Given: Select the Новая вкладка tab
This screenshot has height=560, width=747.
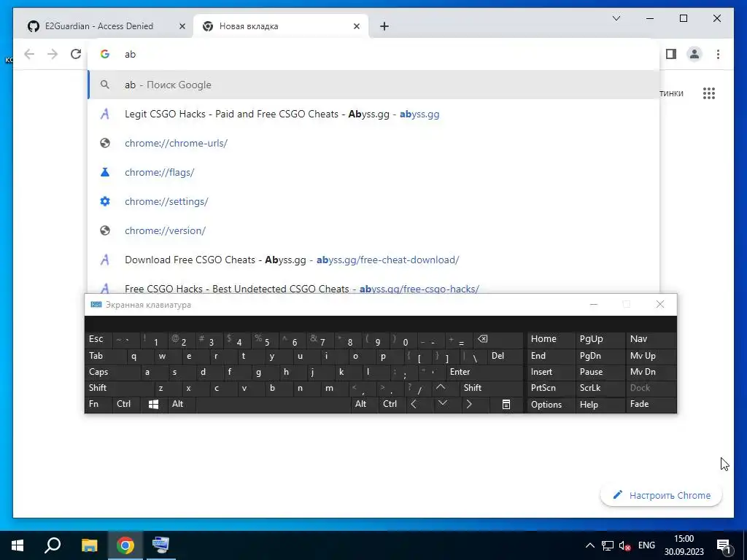Looking at the screenshot, I should click(281, 26).
